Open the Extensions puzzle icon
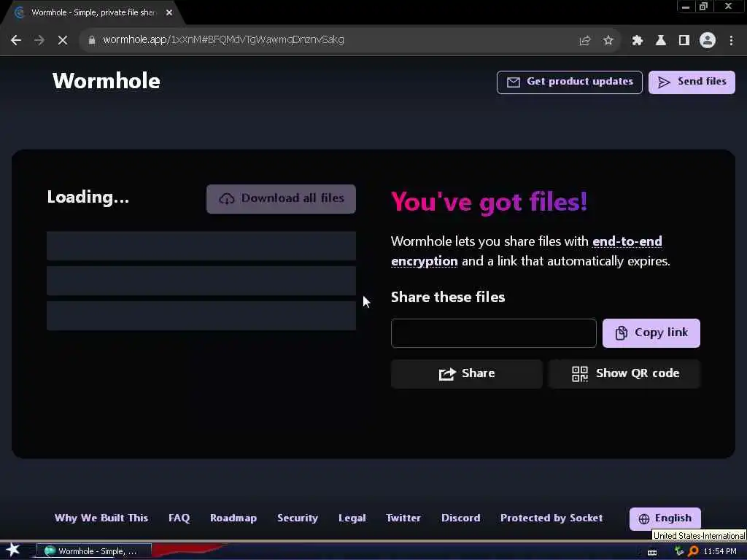The height and width of the screenshot is (560, 747). coord(637,41)
